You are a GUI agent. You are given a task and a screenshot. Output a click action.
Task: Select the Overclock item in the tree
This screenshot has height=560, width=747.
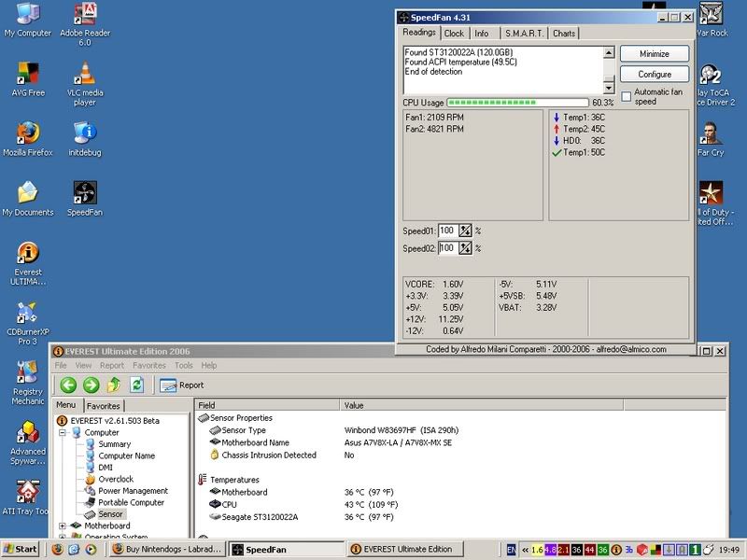pos(115,479)
